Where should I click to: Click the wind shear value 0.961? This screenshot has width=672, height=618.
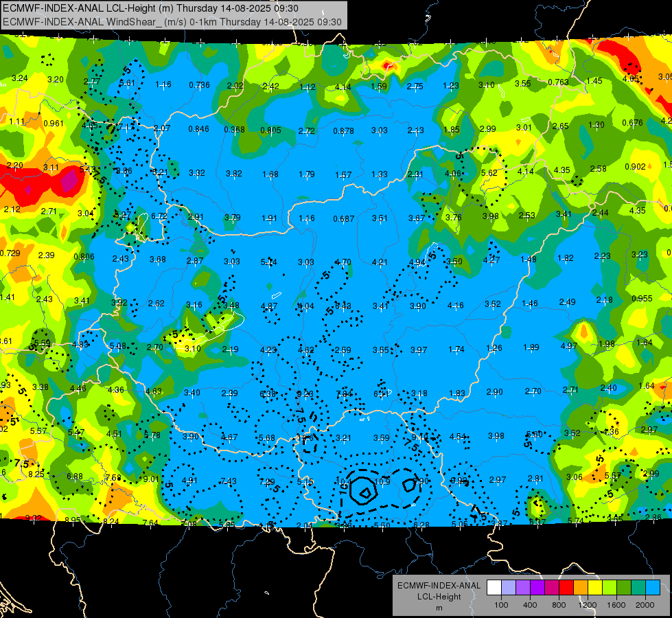point(54,123)
